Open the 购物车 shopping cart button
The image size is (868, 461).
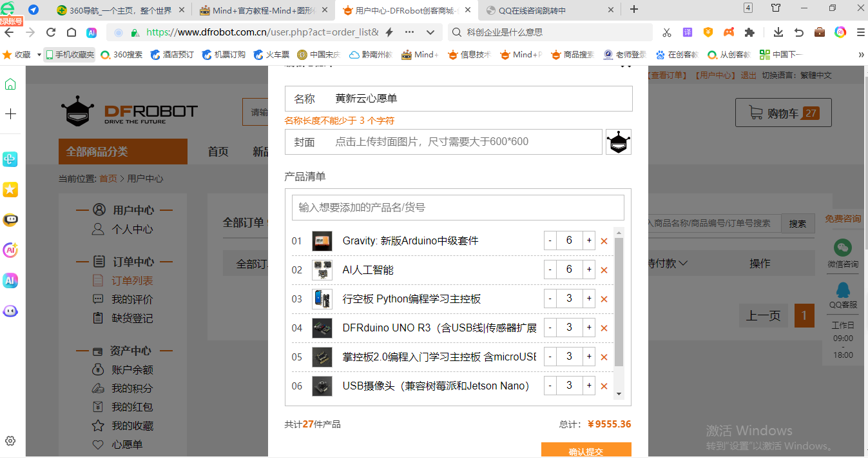784,113
